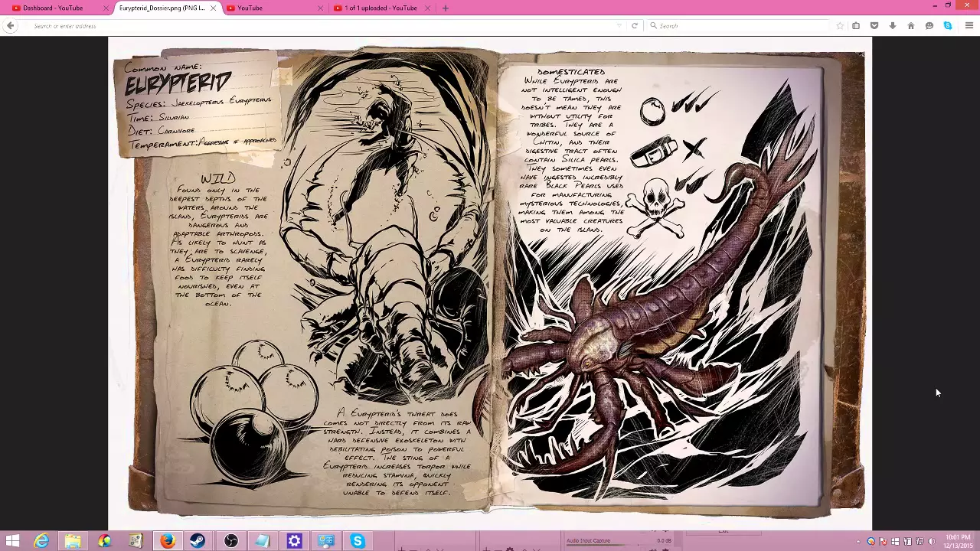Expand the address bar history dropdown arrow
The height and width of the screenshot is (551, 980).
(x=619, y=25)
